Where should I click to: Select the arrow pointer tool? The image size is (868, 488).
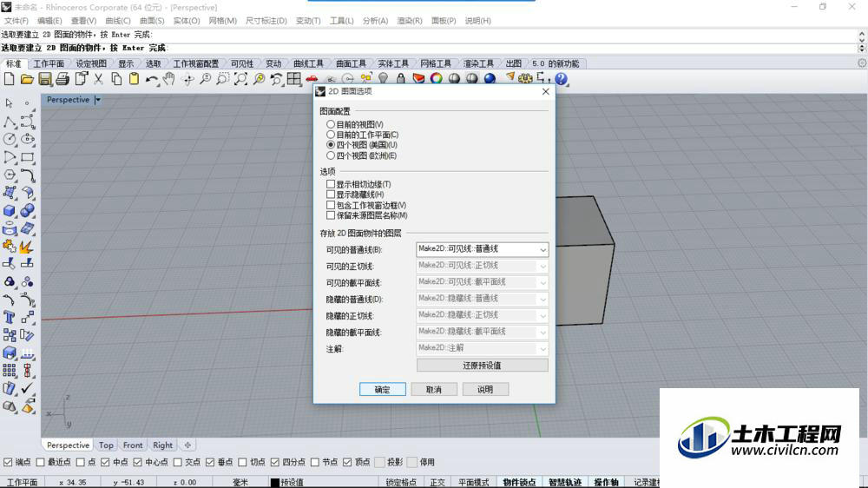pyautogui.click(x=9, y=103)
